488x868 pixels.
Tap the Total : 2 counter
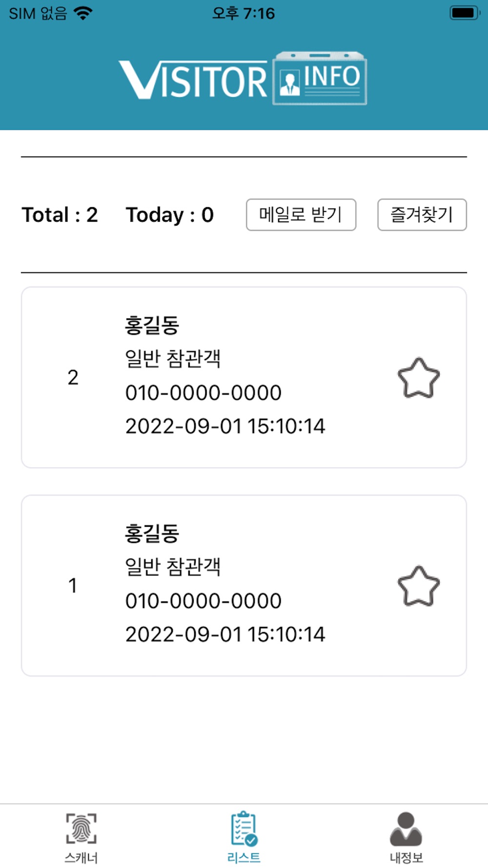click(x=60, y=215)
